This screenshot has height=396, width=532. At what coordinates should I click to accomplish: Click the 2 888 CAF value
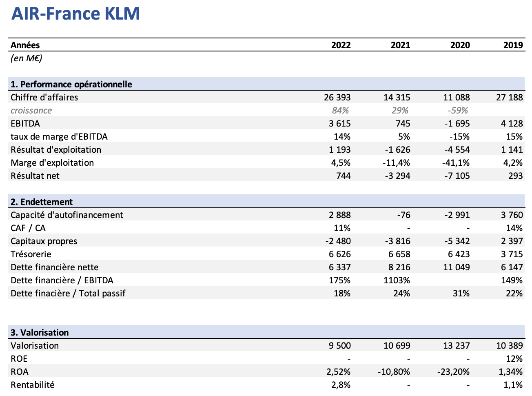coord(340,215)
